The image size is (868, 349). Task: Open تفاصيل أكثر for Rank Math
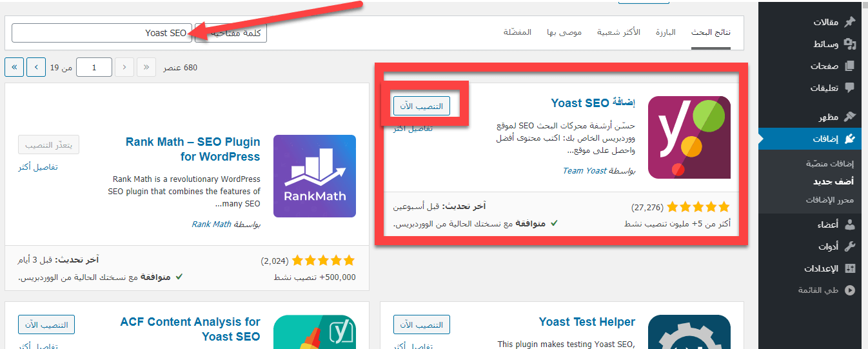coord(38,167)
